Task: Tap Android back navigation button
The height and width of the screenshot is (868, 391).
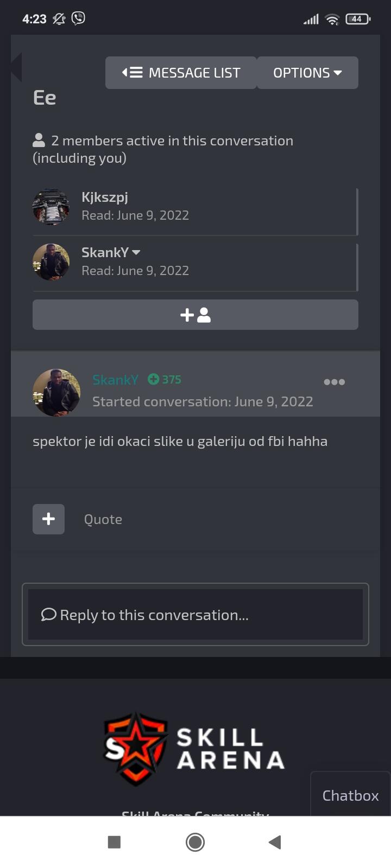Action: pos(275,842)
